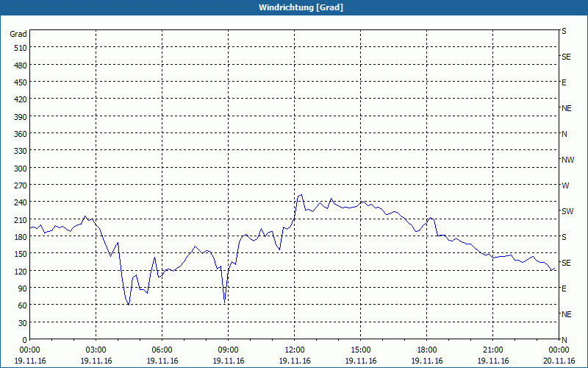588x368 pixels.
Task: Click the 330 y-axis value
Action: pyautogui.click(x=21, y=152)
